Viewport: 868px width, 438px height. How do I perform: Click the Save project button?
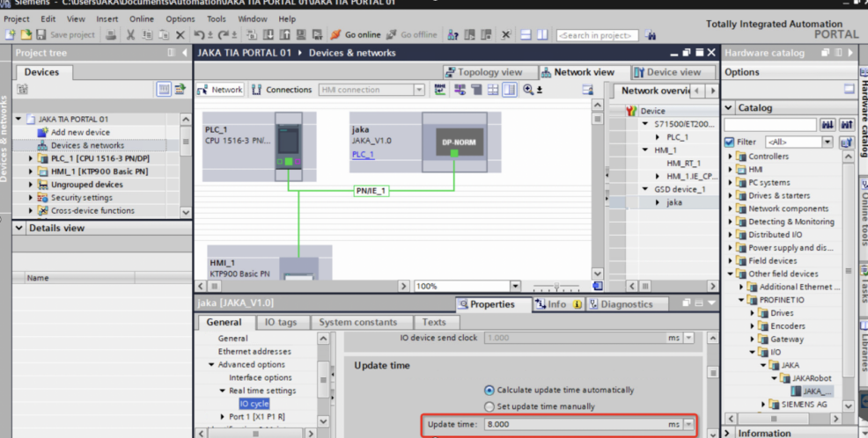pos(66,34)
